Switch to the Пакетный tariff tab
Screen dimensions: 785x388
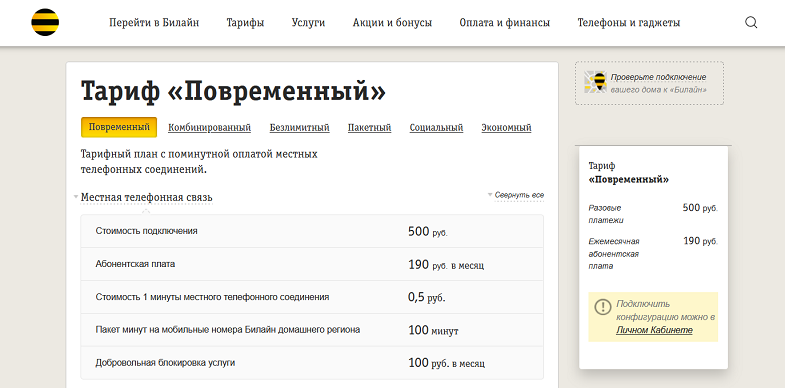(x=369, y=128)
